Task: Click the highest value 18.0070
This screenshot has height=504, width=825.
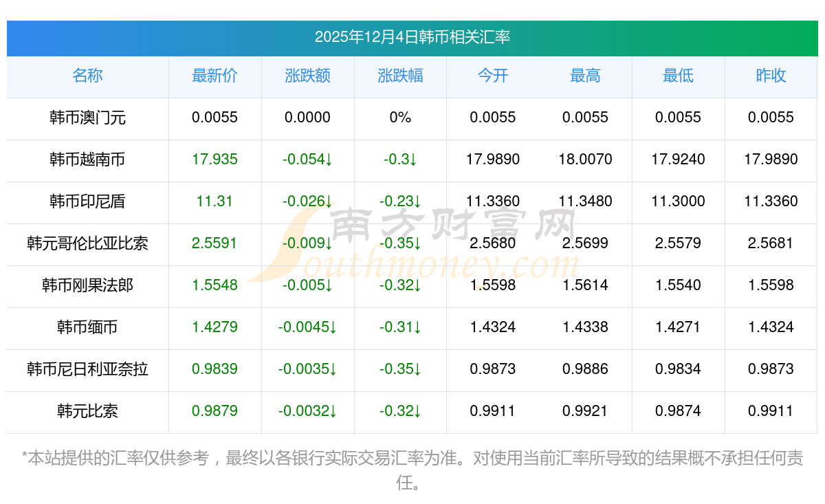Action: [585, 160]
